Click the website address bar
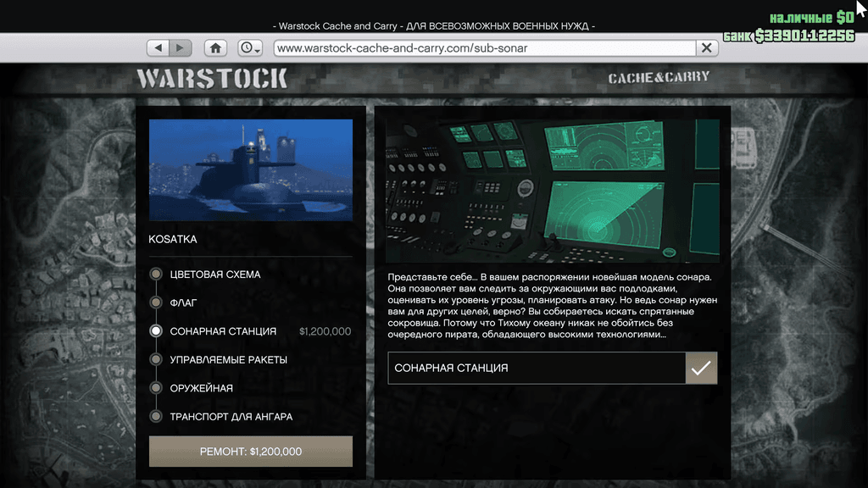 485,48
